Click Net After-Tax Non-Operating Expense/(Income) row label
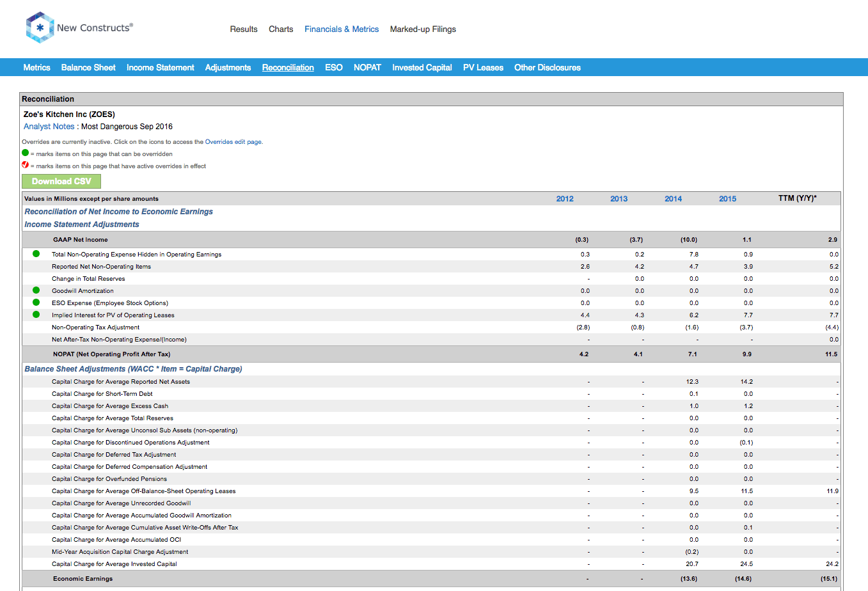 coord(119,340)
